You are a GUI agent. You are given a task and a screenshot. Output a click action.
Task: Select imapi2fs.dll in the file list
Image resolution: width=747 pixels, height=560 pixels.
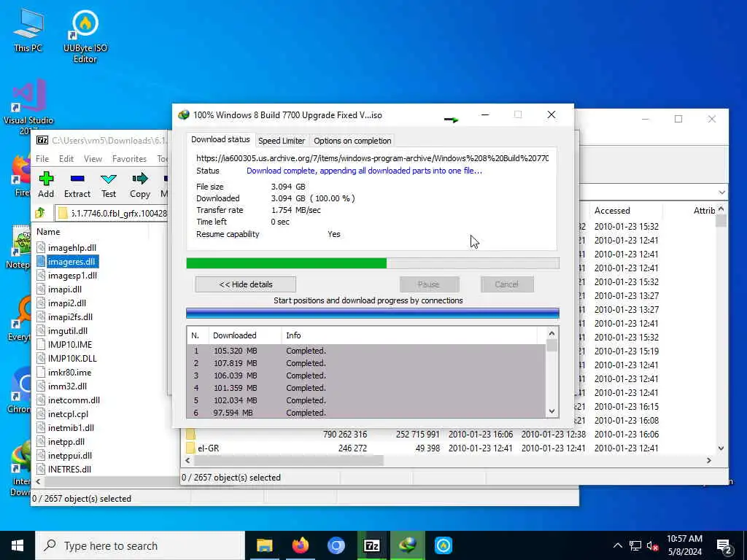point(70,316)
